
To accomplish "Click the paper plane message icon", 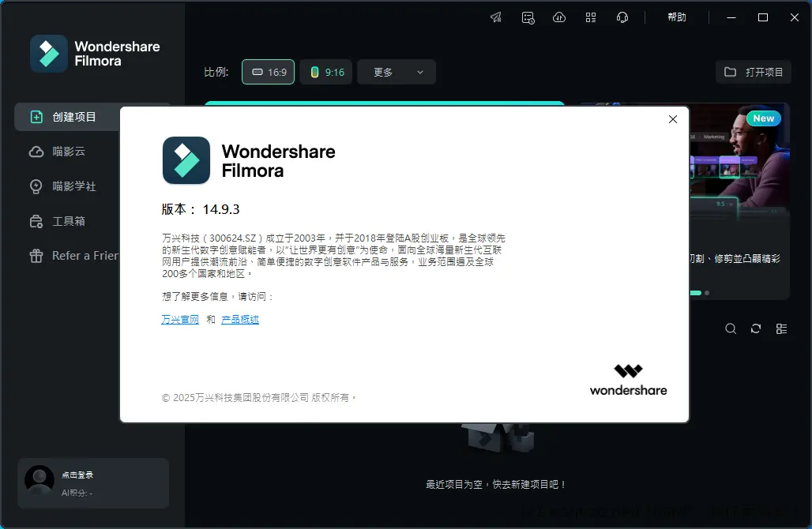I will pos(496,17).
